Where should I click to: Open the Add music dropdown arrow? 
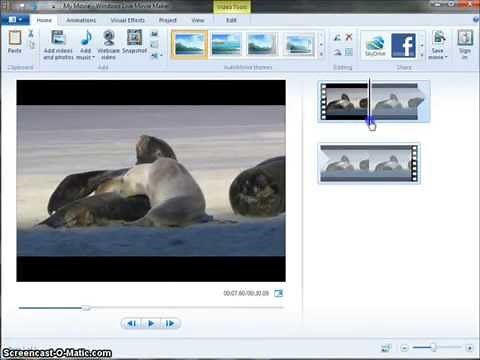coord(93,57)
